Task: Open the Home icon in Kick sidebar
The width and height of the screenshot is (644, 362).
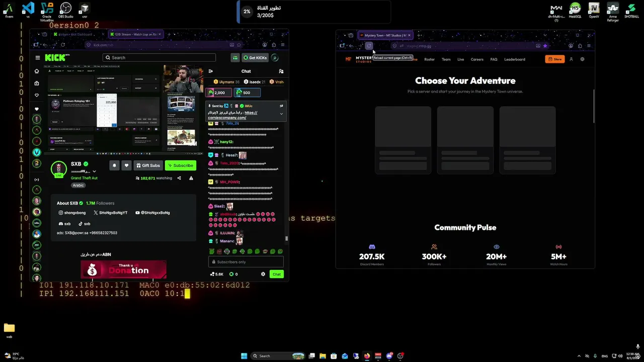Action: (36, 71)
